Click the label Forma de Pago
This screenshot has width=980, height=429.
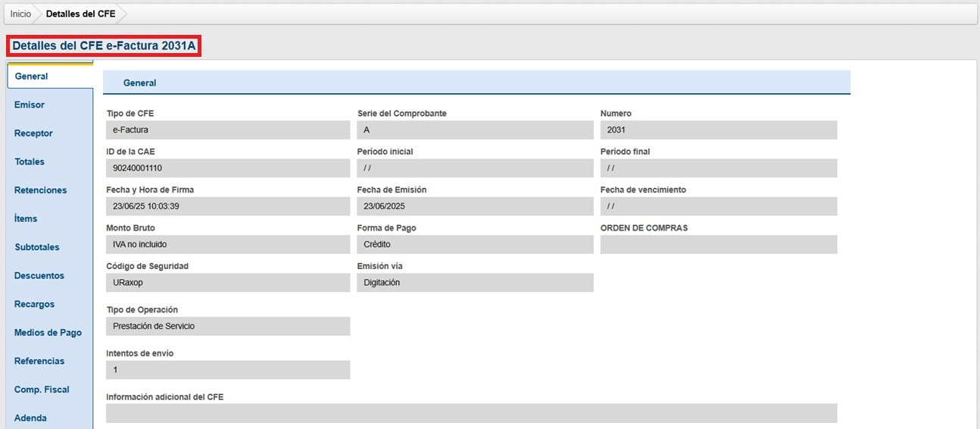[386, 228]
